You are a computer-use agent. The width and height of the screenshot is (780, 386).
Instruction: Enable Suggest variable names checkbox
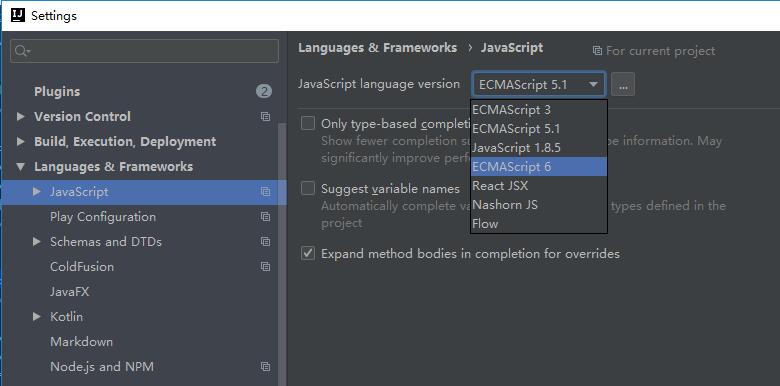(308, 188)
